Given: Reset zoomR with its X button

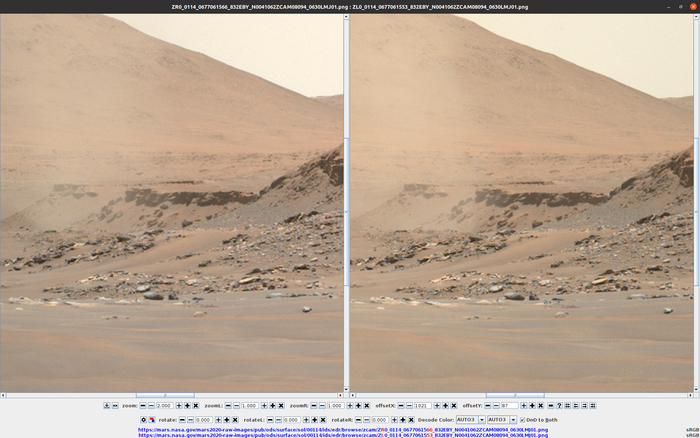Looking at the screenshot, I should click(x=367, y=406).
